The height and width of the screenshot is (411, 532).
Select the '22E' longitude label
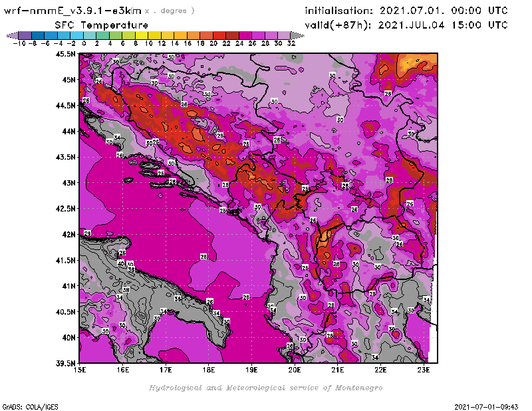tap(380, 370)
